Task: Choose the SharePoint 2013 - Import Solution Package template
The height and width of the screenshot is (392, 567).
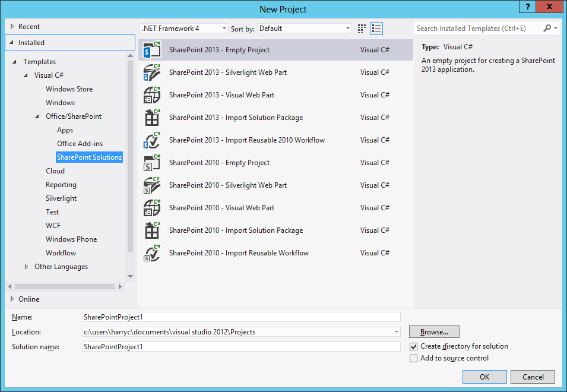Action: click(235, 117)
